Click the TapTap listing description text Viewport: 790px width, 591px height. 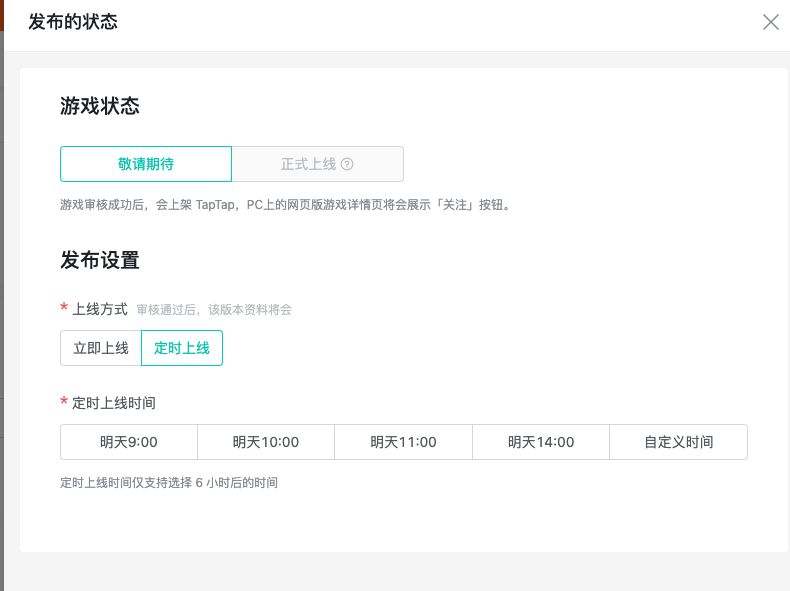[x=285, y=205]
